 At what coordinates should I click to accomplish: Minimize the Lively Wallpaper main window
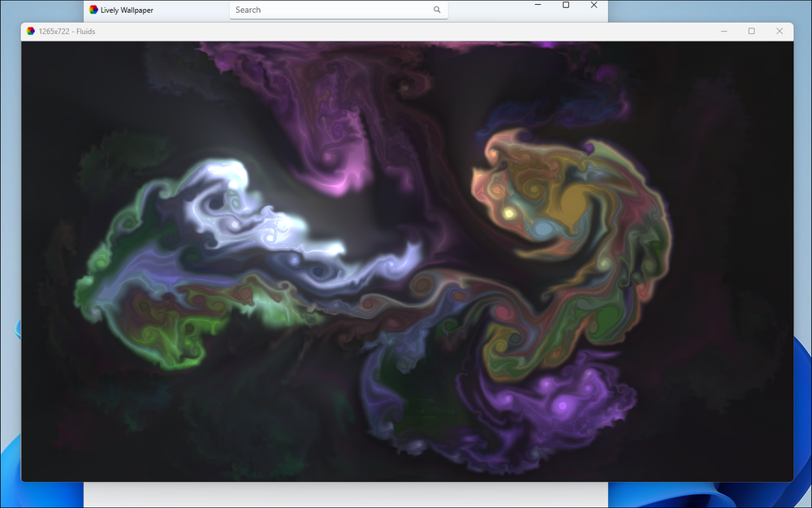click(537, 6)
